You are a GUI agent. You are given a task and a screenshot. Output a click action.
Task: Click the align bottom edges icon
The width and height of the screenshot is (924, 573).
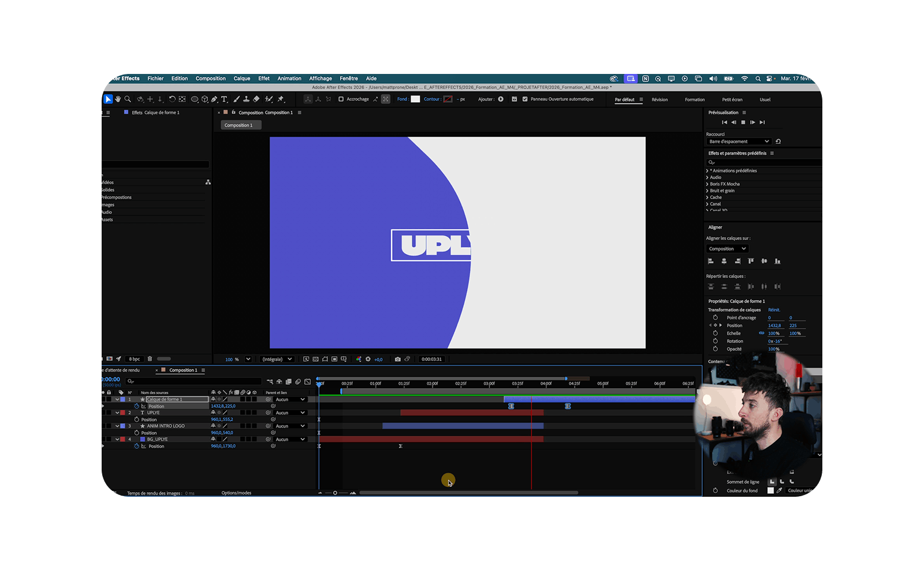coord(777,261)
